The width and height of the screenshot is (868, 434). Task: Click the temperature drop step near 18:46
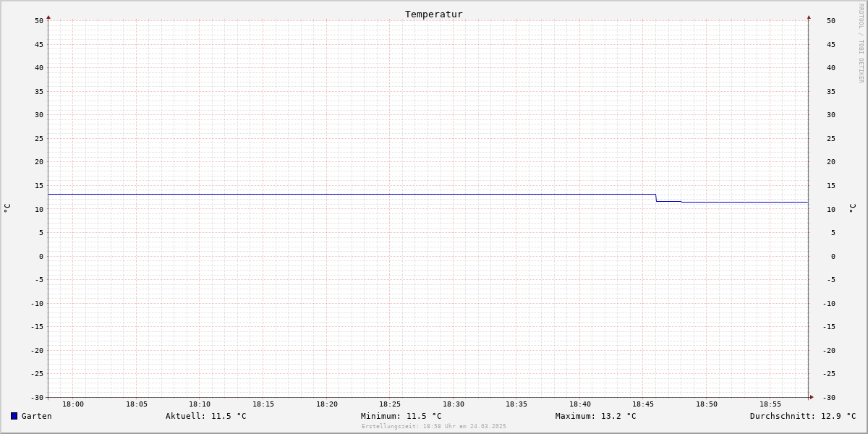click(x=656, y=197)
